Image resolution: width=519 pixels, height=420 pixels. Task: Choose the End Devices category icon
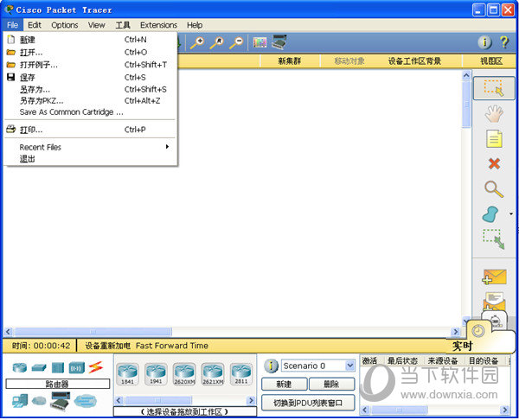point(20,401)
